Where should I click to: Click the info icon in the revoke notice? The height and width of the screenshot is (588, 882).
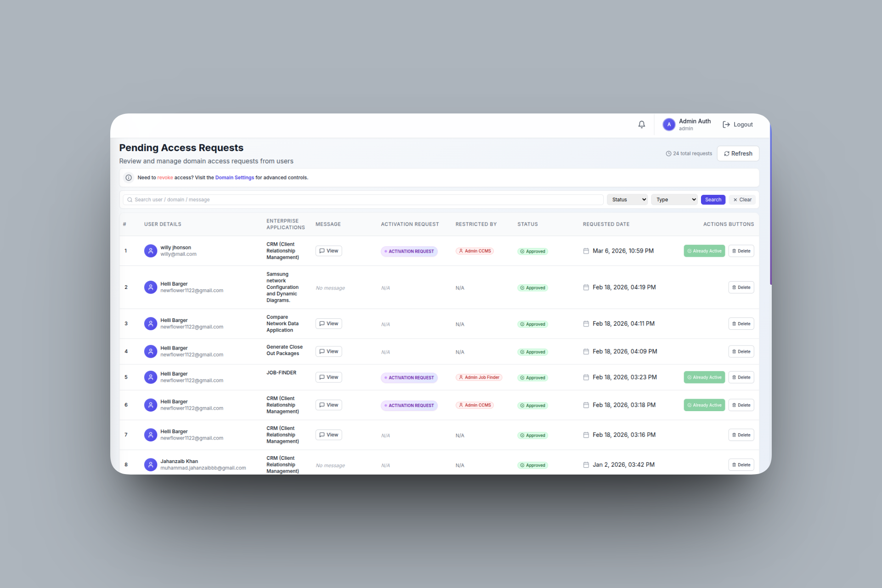(129, 178)
